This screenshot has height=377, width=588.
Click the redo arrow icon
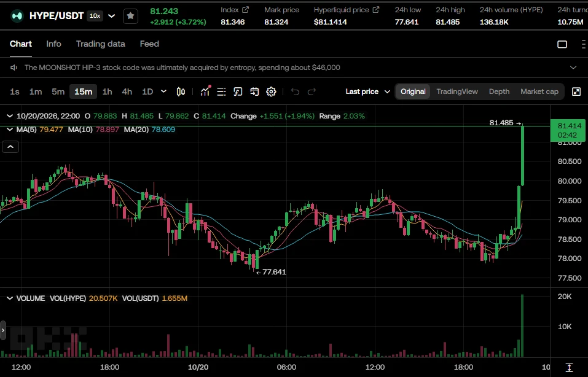pyautogui.click(x=312, y=91)
